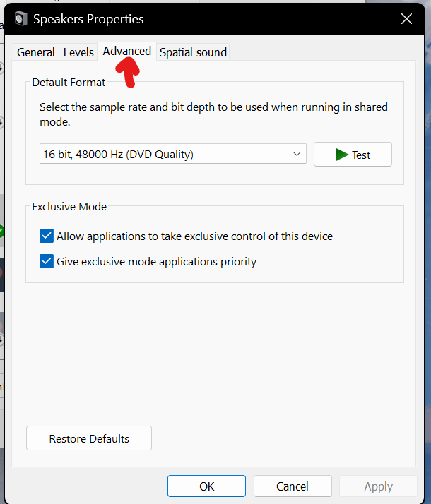Close the Speakers Properties dialog
Image resolution: width=431 pixels, height=504 pixels.
click(406, 19)
